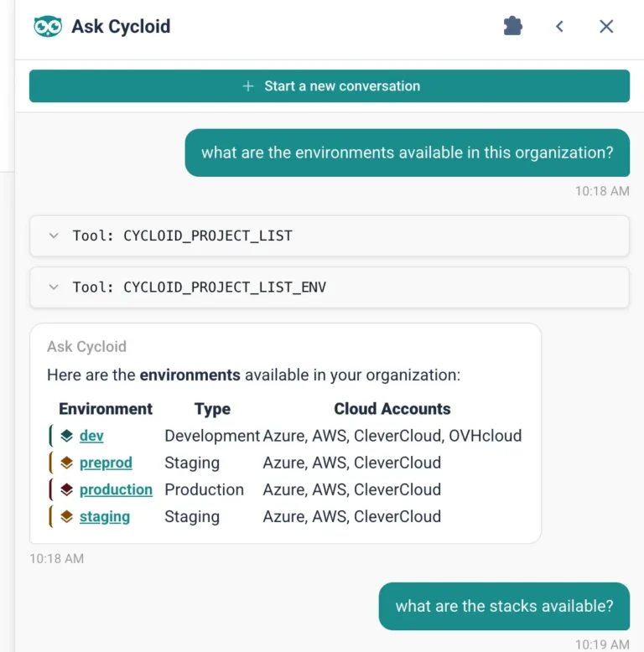
Task: Click the Staging type cell in staging row
Action: 192,516
